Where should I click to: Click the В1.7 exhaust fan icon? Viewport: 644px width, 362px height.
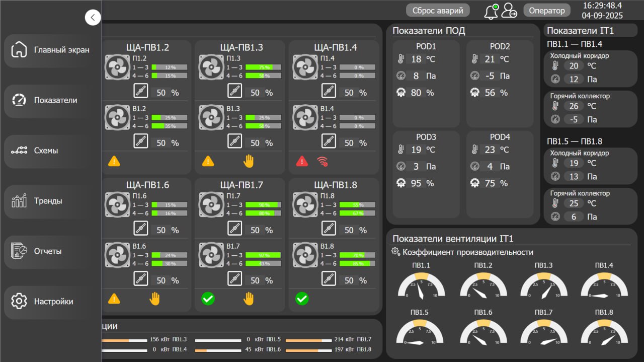[x=211, y=255]
